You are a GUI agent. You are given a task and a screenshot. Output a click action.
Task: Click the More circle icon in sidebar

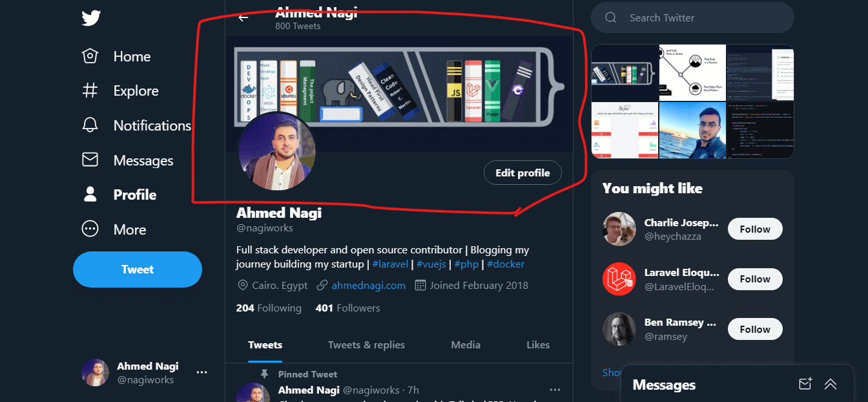[x=90, y=229]
